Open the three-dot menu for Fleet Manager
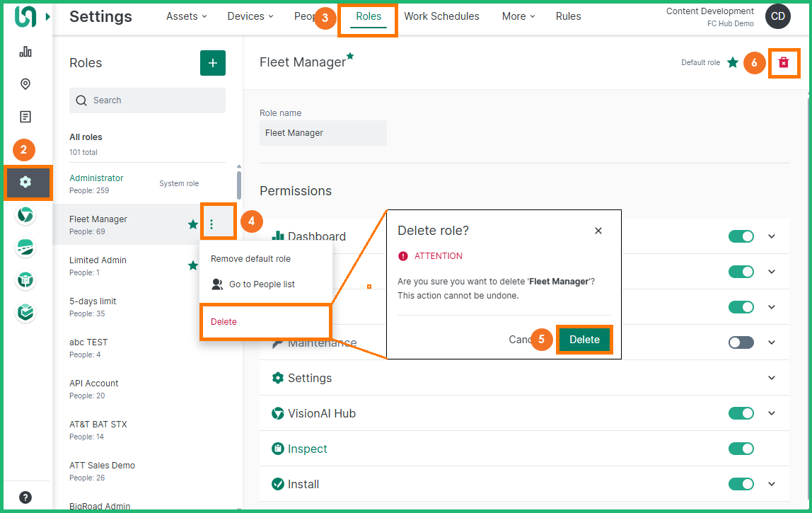The width and height of the screenshot is (812, 513). point(211,224)
